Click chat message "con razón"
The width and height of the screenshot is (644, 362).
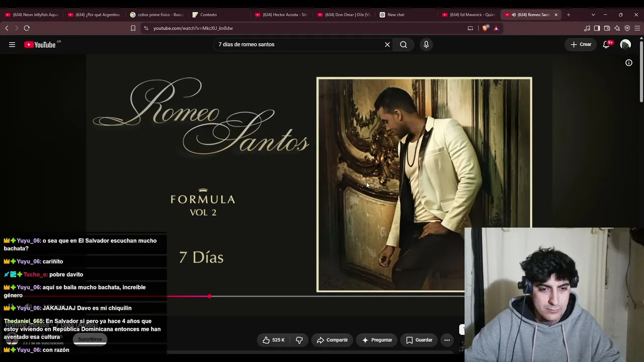pyautogui.click(x=56, y=350)
